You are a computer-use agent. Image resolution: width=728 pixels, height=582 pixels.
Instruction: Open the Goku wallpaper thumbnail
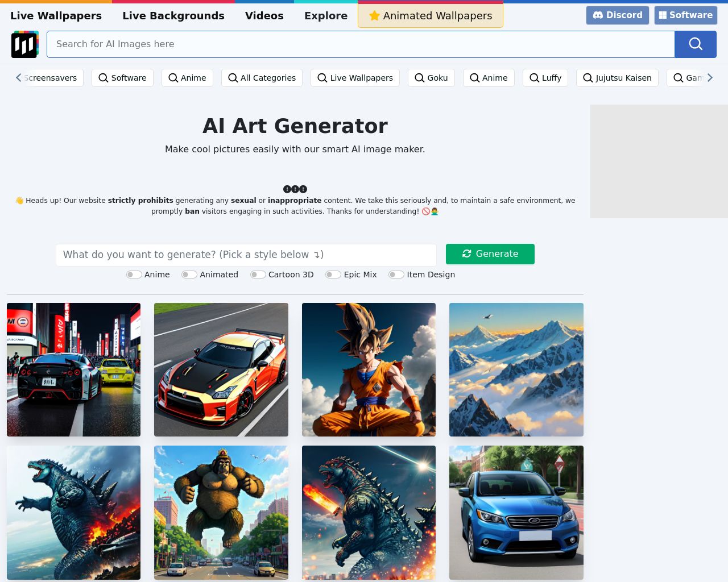point(369,369)
